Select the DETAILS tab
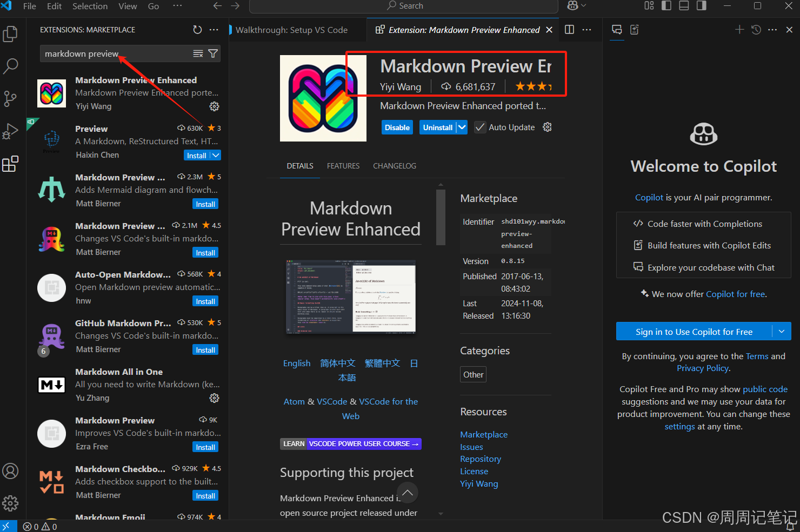This screenshot has width=800, height=532. [x=300, y=166]
